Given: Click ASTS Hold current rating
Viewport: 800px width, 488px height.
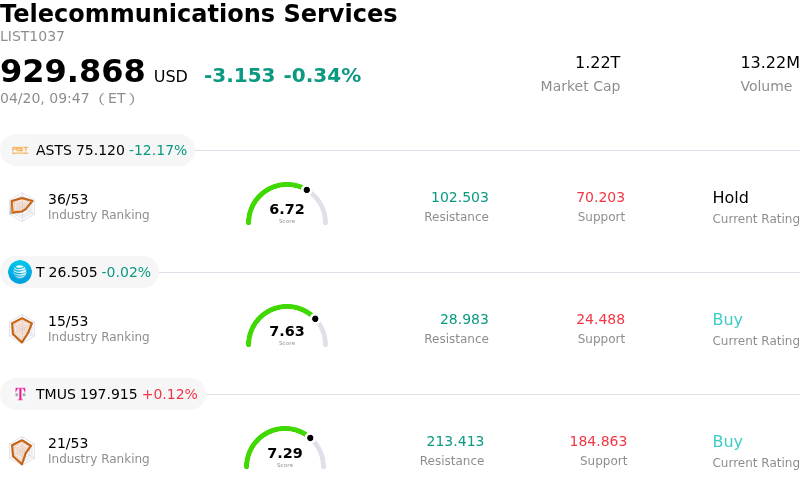Looking at the screenshot, I should pyautogui.click(x=730, y=198).
